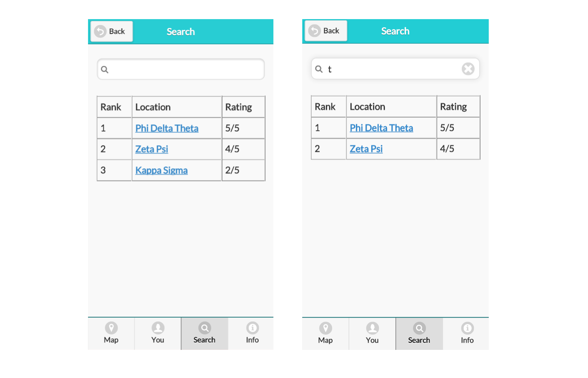Open Kappa Sigma link

(161, 170)
